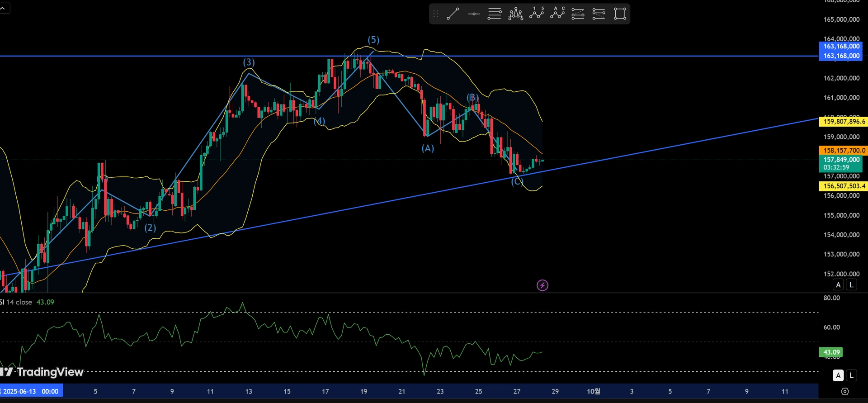The width and height of the screenshot is (868, 403).
Task: Select the Fib Retracement tool
Action: [495, 14]
